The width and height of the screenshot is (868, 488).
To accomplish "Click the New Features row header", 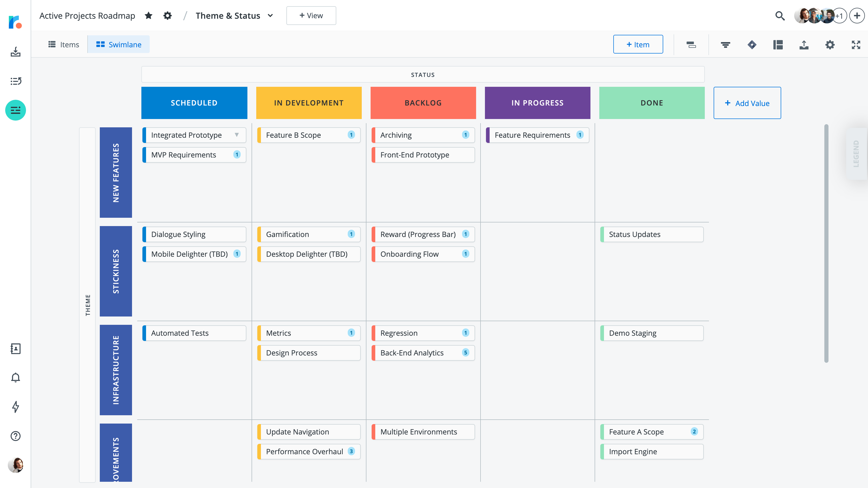I will 116,173.
